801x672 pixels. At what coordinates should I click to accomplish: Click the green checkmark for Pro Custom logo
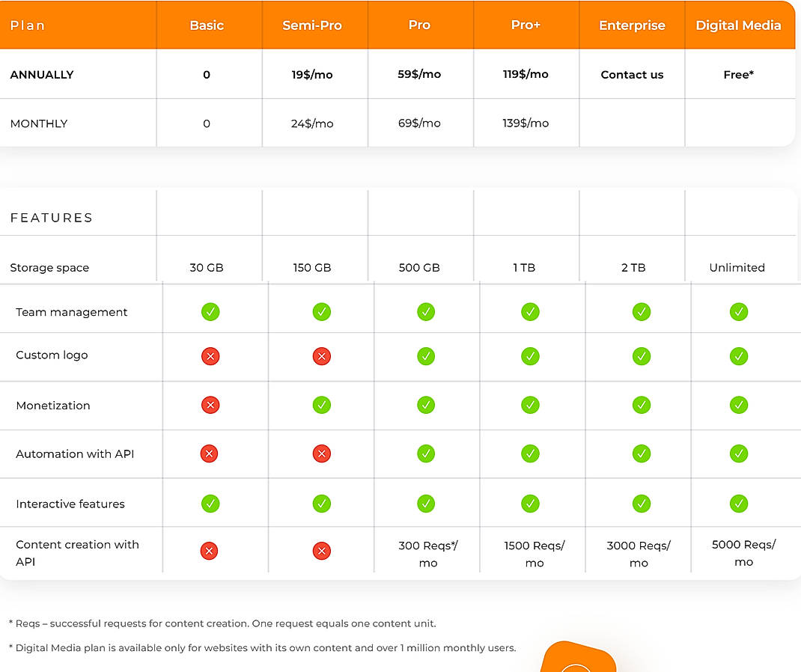pyautogui.click(x=426, y=356)
